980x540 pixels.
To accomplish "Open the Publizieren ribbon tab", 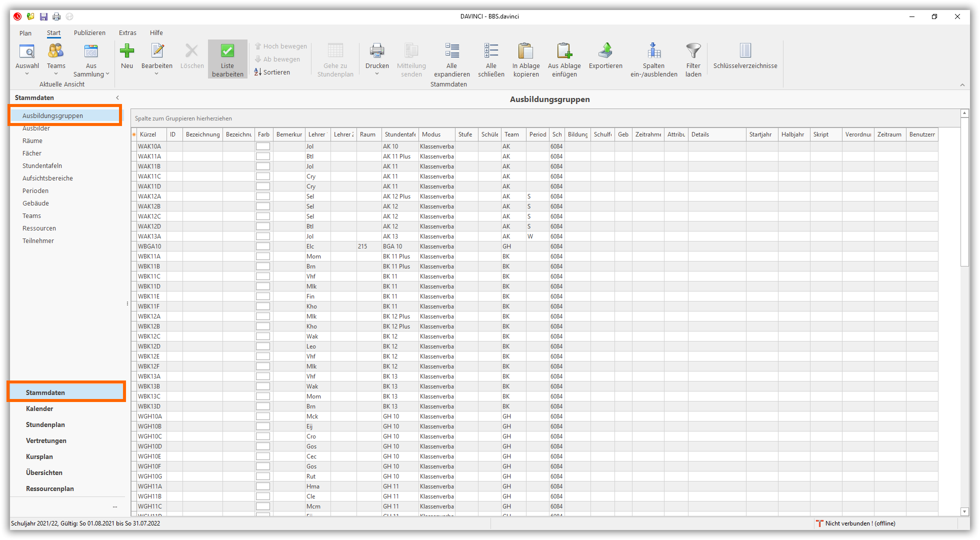I will (x=89, y=33).
